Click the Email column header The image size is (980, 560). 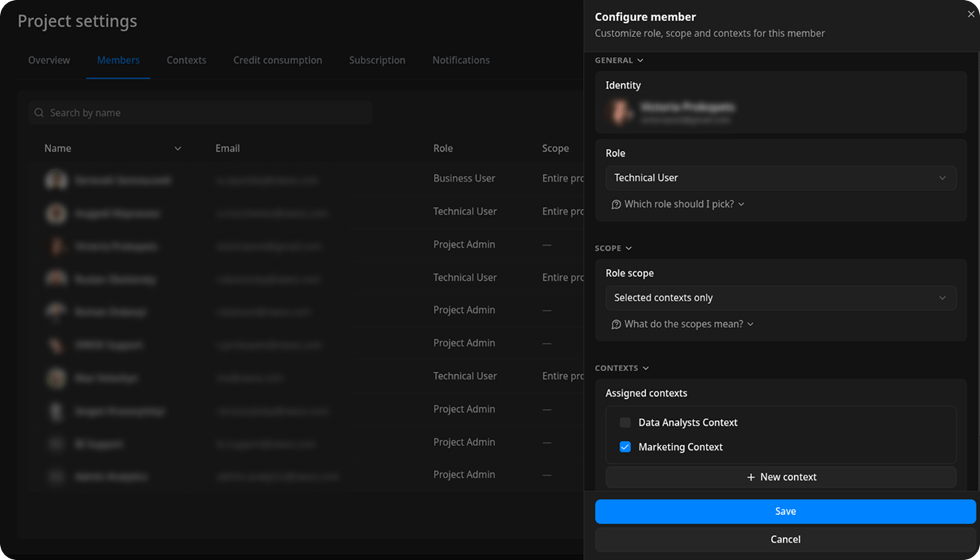[x=227, y=148]
